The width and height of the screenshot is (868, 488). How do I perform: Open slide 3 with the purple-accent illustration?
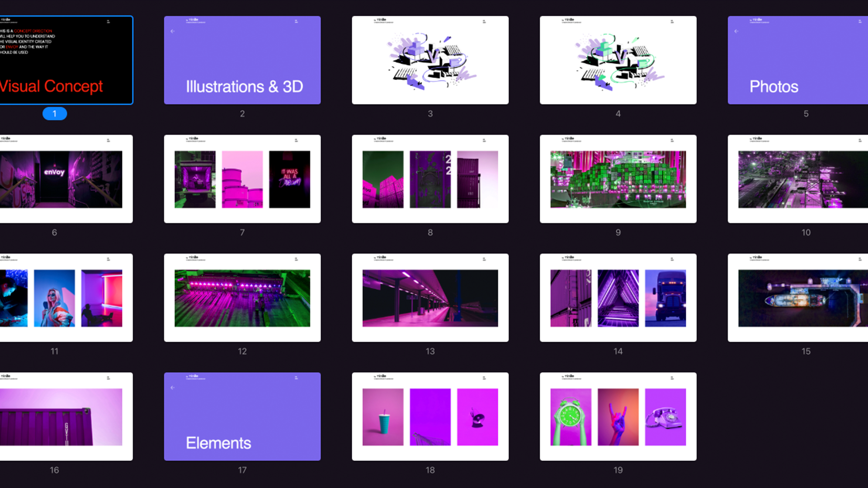point(430,60)
